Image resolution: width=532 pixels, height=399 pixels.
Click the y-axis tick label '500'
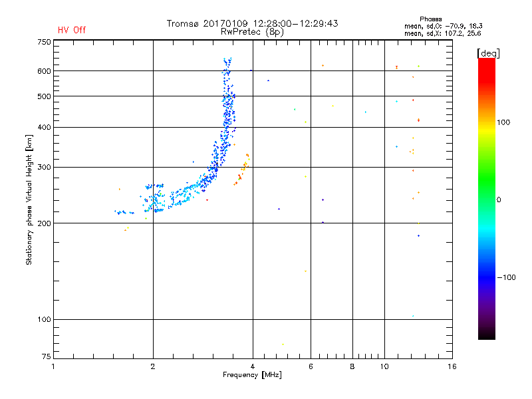[x=44, y=96]
